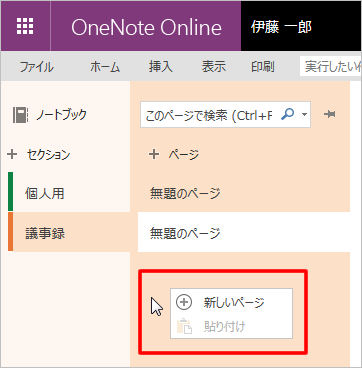
Task: Click the 実行したい作業 tell-me box
Action: [x=331, y=66]
